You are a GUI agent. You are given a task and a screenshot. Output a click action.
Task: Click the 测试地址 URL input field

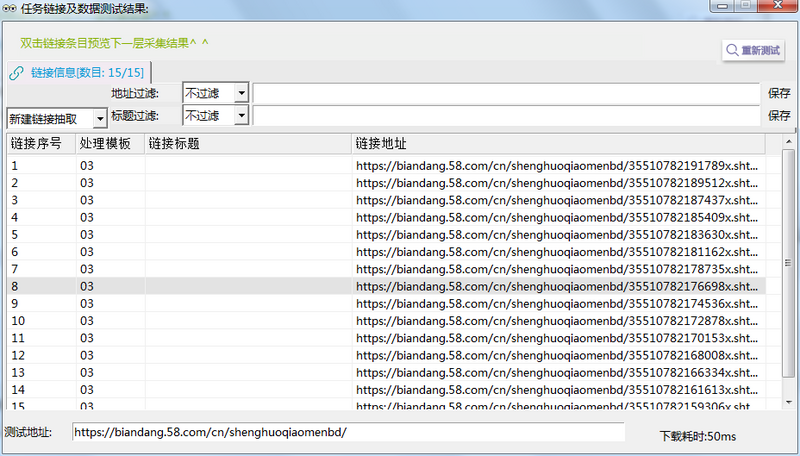click(x=348, y=432)
